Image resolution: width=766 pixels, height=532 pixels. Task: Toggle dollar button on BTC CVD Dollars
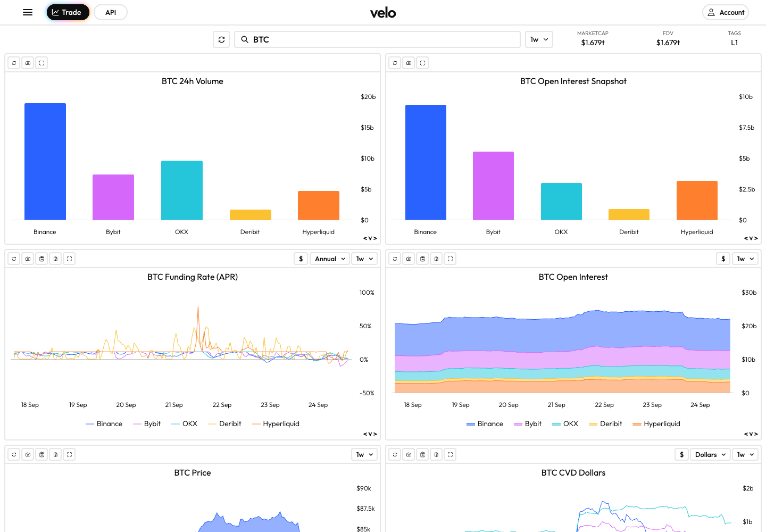(x=682, y=454)
